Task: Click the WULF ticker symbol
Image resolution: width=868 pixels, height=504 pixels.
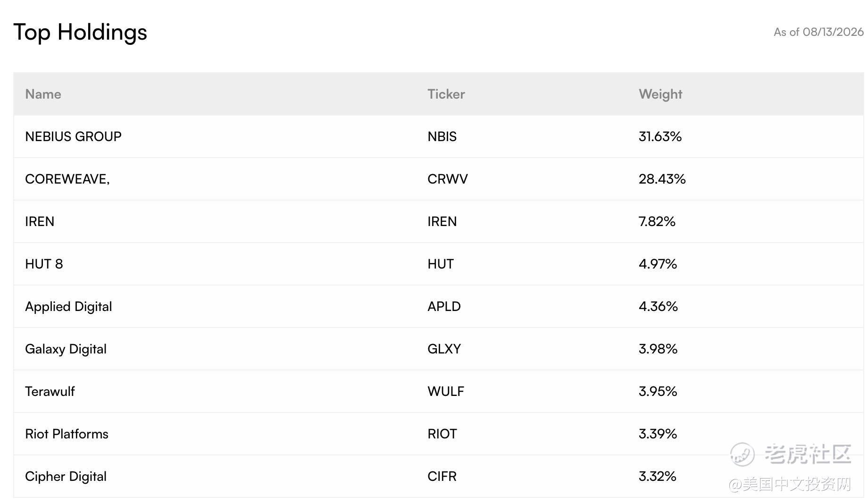Action: pos(446,391)
